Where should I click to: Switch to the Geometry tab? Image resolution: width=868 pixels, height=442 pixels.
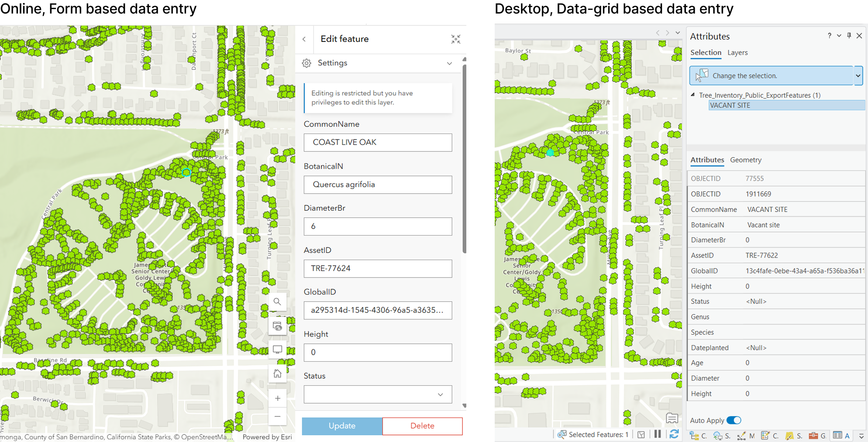pos(746,160)
